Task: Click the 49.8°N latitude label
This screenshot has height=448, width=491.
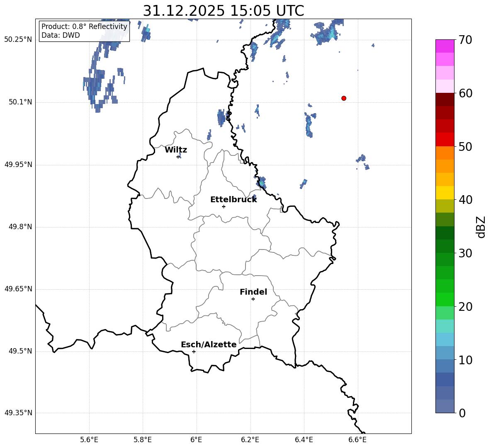Action: pyautogui.click(x=20, y=227)
